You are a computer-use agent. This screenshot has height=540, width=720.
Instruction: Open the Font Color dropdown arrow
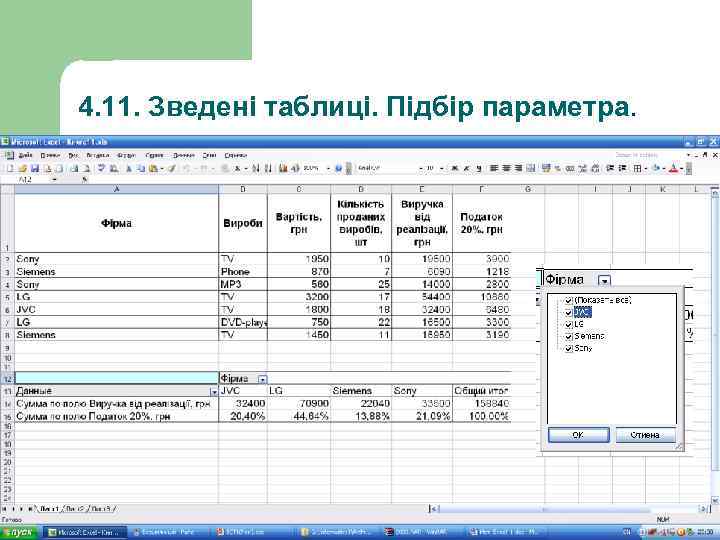tap(681, 169)
